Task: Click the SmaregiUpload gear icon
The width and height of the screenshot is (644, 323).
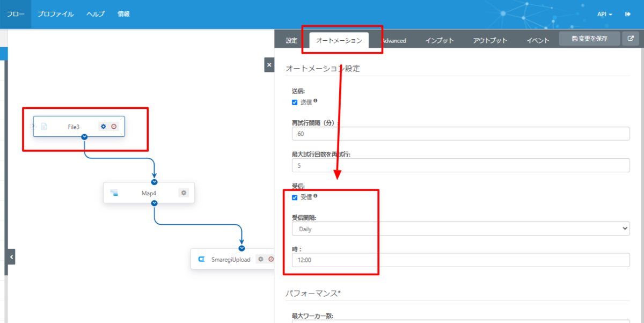Action: [x=260, y=259]
